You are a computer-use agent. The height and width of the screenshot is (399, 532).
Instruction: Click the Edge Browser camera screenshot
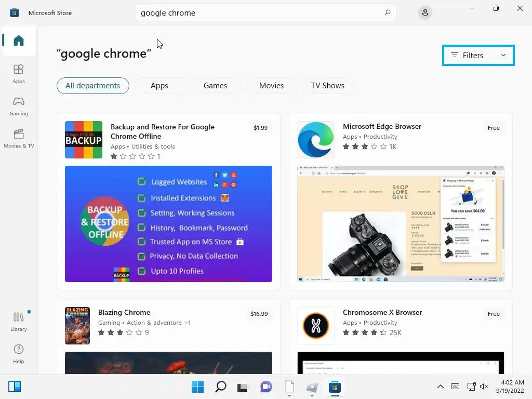point(401,223)
